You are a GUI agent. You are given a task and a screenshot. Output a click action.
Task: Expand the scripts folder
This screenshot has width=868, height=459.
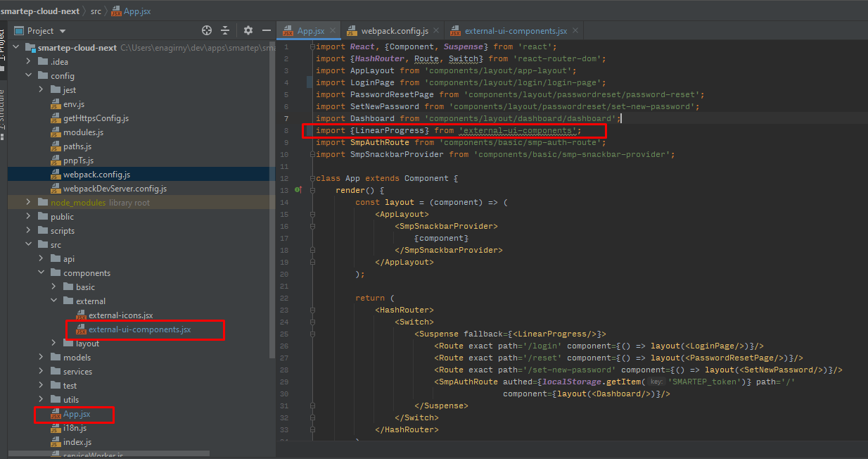tap(29, 231)
